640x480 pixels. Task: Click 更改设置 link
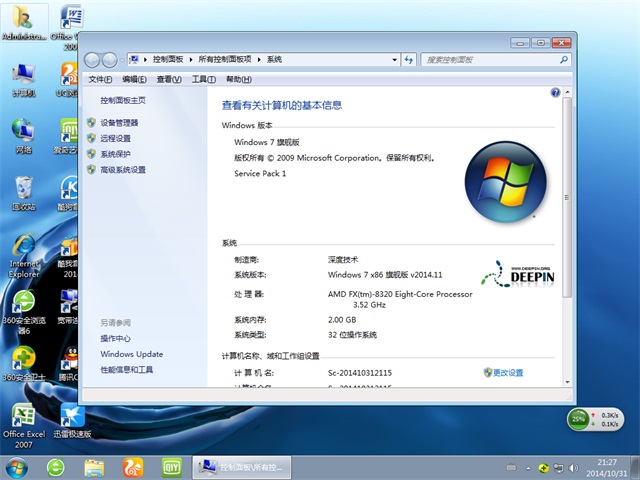point(508,373)
